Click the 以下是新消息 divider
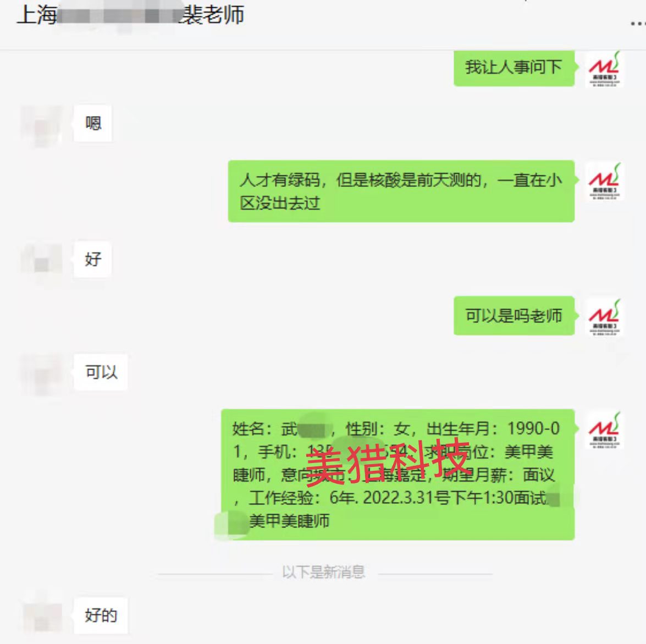This screenshot has width=646, height=644. pyautogui.click(x=324, y=572)
